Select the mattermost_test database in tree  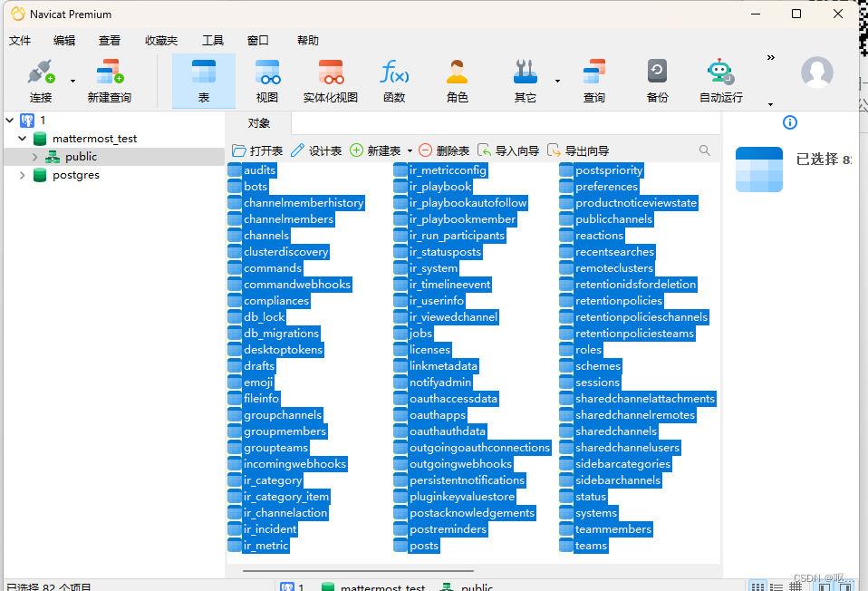(94, 139)
